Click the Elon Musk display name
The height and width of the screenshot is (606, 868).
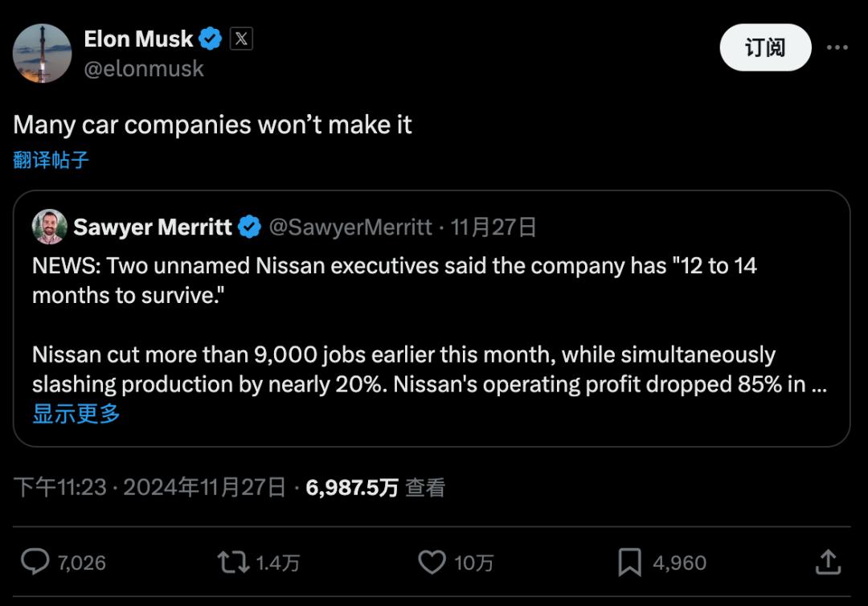tap(138, 38)
